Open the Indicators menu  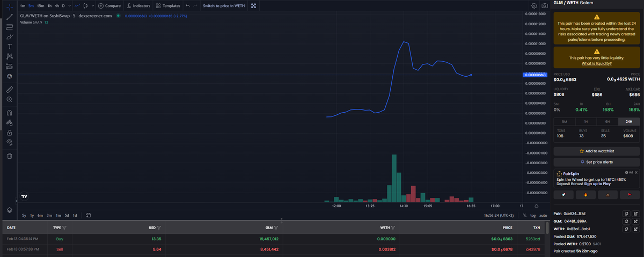pos(138,5)
